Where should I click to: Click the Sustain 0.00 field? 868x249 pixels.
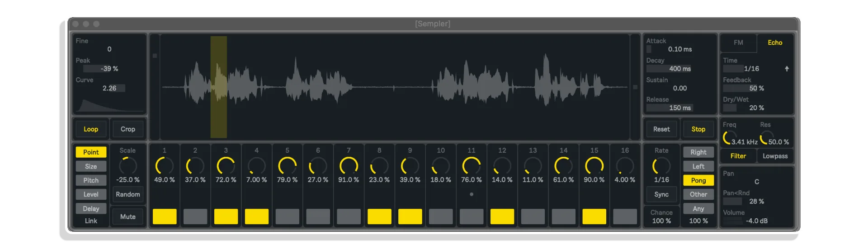tap(680, 88)
